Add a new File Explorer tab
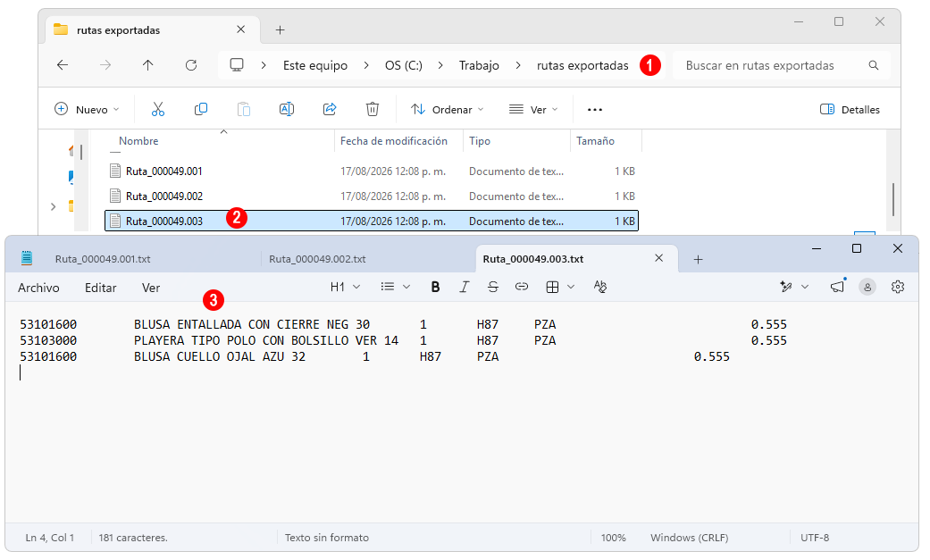This screenshot has height=560, width=930. pyautogui.click(x=280, y=30)
